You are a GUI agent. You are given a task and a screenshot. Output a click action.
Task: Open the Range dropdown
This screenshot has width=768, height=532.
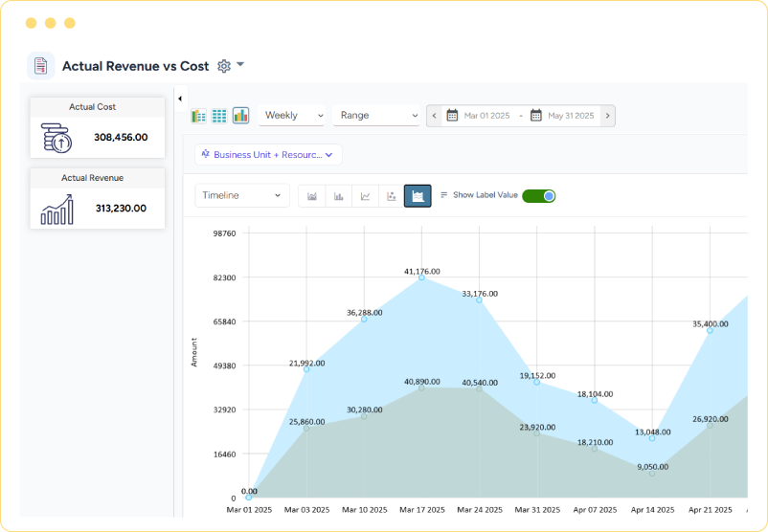[x=376, y=116]
